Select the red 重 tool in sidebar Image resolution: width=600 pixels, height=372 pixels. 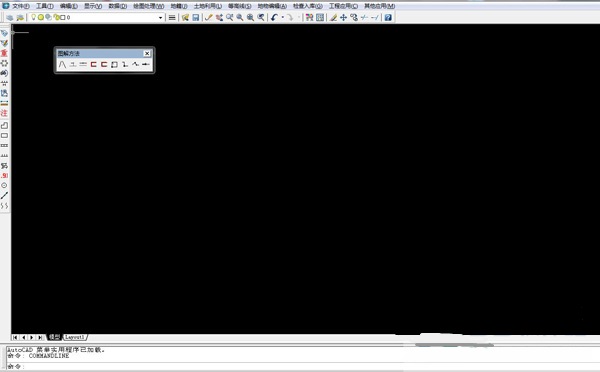pyautogui.click(x=4, y=53)
